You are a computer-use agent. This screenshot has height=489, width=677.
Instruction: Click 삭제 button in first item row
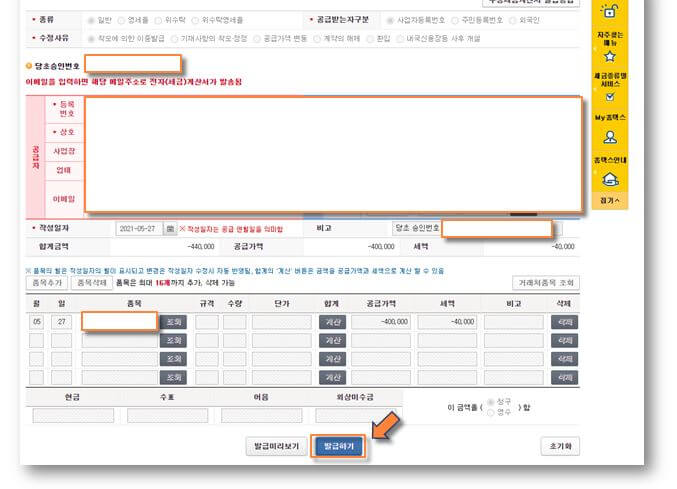[x=564, y=322]
